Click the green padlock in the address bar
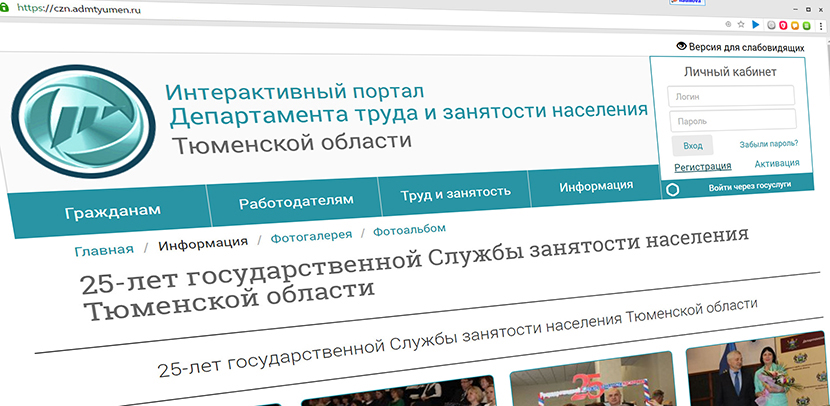This screenshot has width=830, height=406. (x=4, y=8)
